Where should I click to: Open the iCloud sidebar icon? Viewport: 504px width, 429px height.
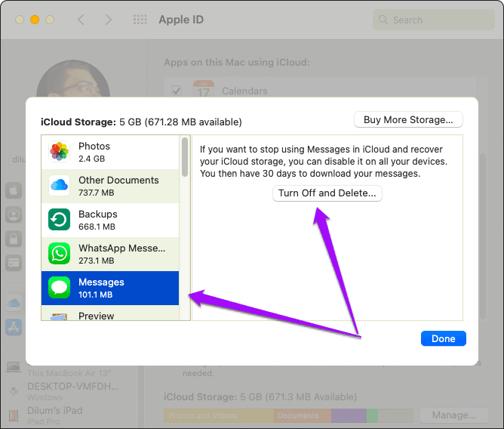(x=14, y=303)
